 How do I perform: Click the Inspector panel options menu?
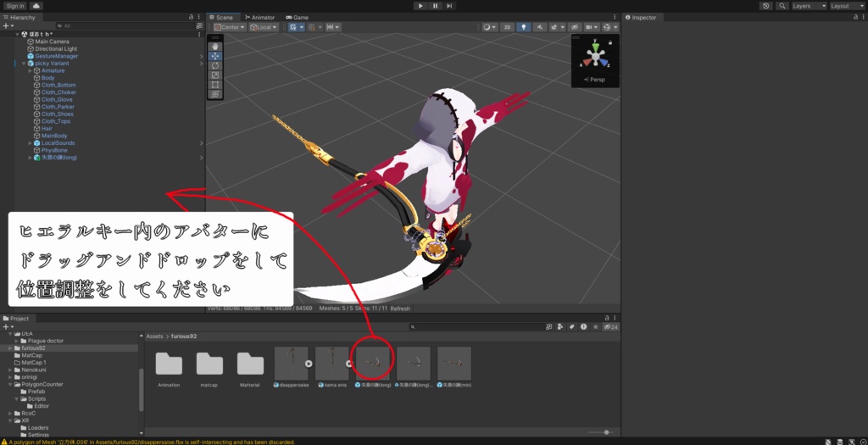click(x=863, y=17)
